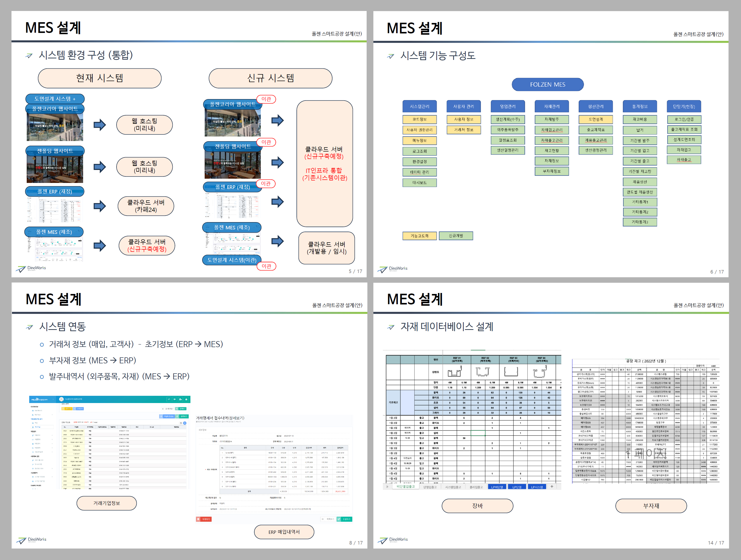Click the green 수정하기 button
This screenshot has height=560, width=741.
(344, 519)
